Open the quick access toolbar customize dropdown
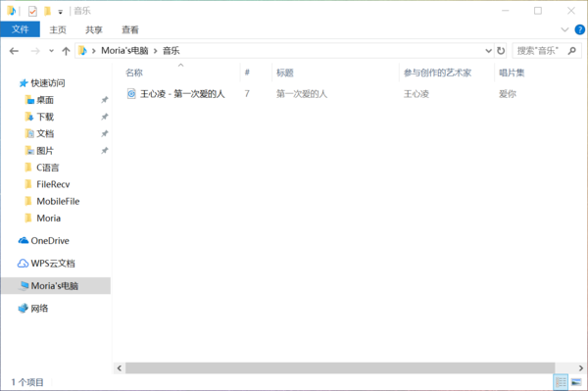This screenshot has height=391, width=588. 60,12
